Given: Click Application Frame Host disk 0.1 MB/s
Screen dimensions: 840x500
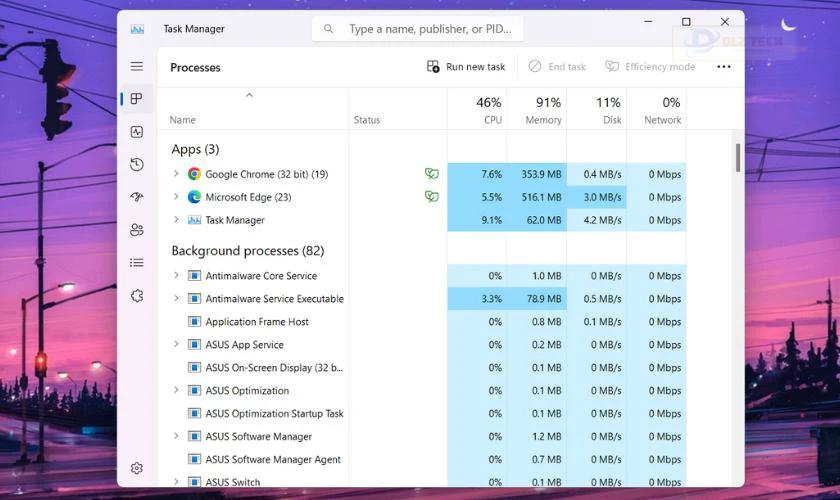Looking at the screenshot, I should pos(602,322).
